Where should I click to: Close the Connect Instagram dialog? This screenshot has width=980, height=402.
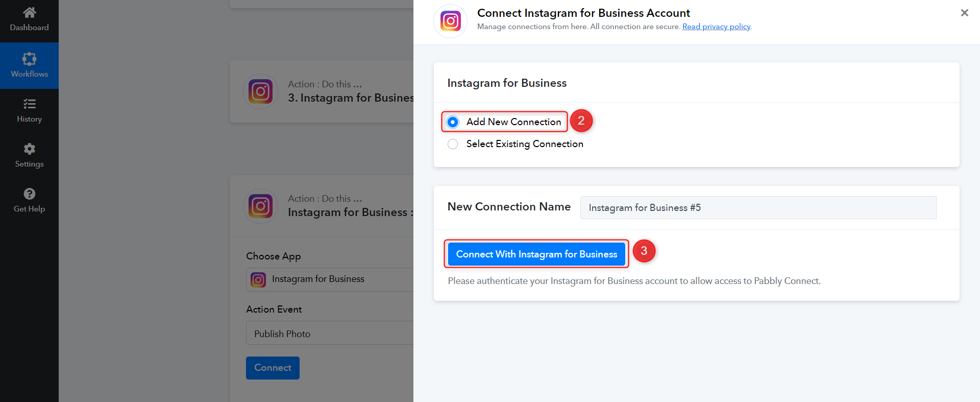(x=965, y=13)
